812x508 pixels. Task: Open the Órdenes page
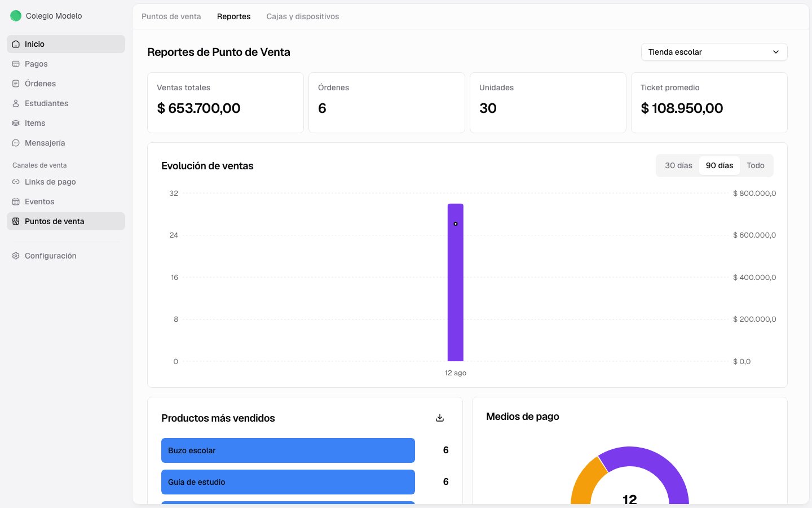coord(66,84)
